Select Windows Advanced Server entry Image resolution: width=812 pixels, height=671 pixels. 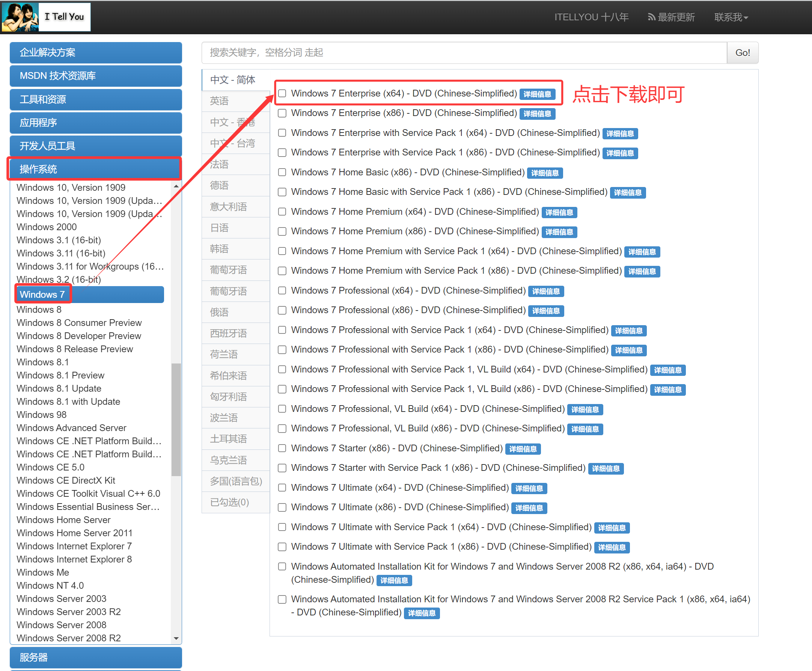pyautogui.click(x=71, y=428)
